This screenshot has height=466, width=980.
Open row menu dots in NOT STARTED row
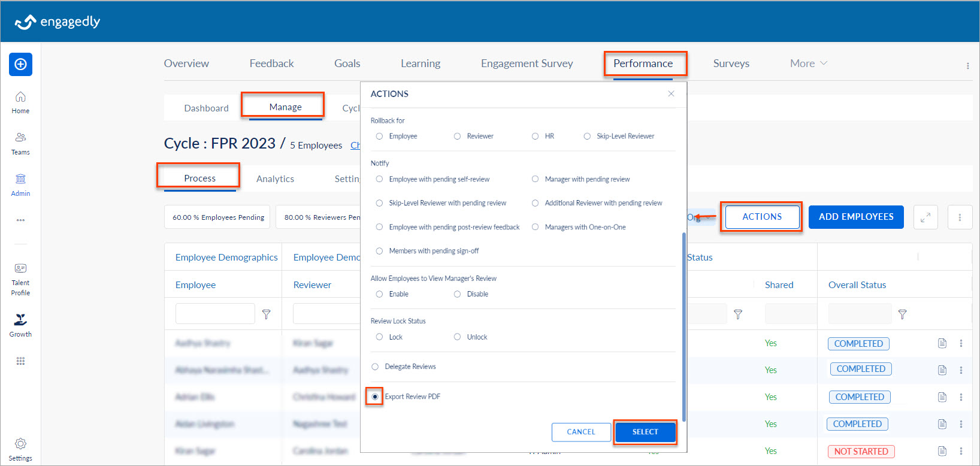(961, 451)
